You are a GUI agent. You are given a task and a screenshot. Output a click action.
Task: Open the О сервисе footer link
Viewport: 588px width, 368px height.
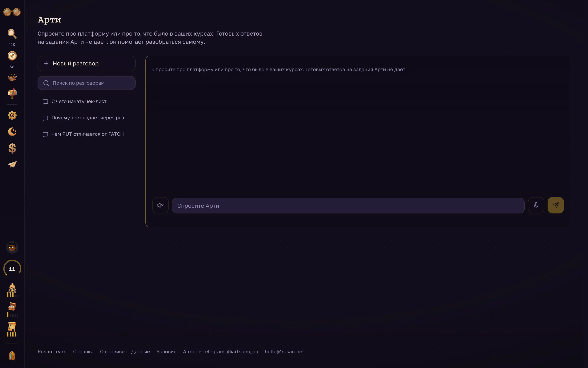(x=112, y=351)
